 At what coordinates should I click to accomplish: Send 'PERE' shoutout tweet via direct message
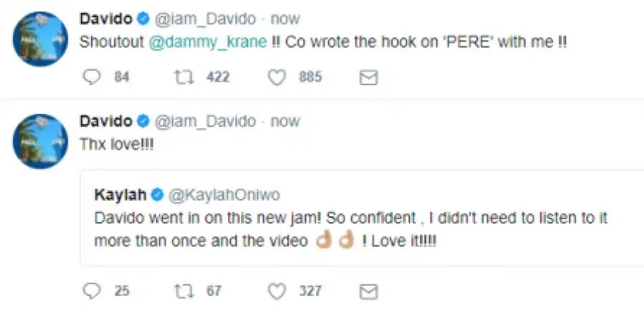[x=368, y=77]
